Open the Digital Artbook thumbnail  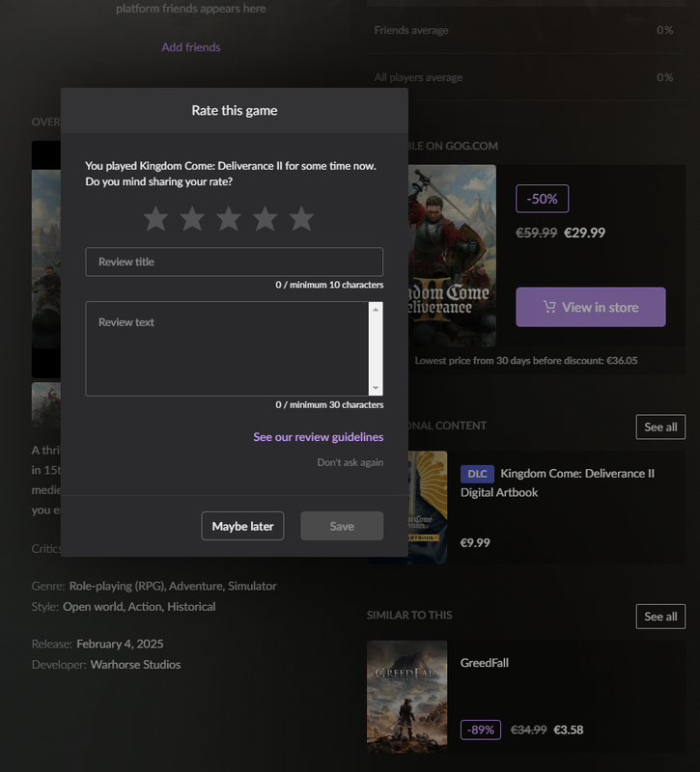(428, 508)
